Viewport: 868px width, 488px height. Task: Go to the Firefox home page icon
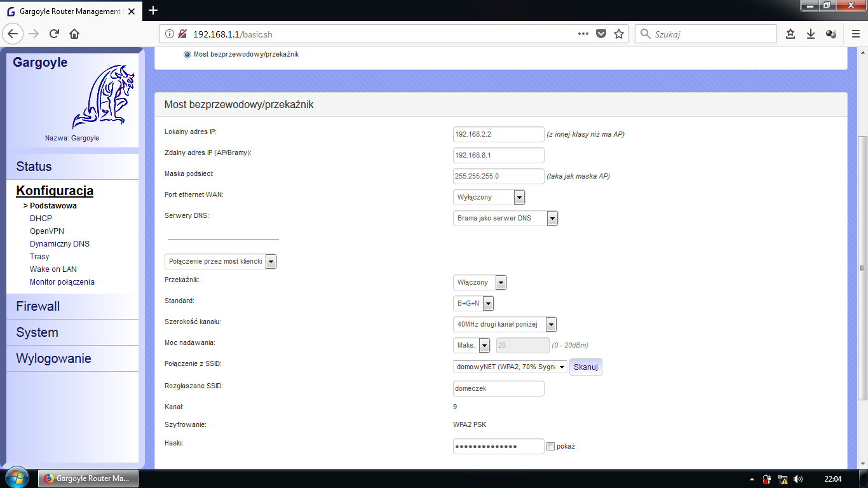tap(74, 34)
